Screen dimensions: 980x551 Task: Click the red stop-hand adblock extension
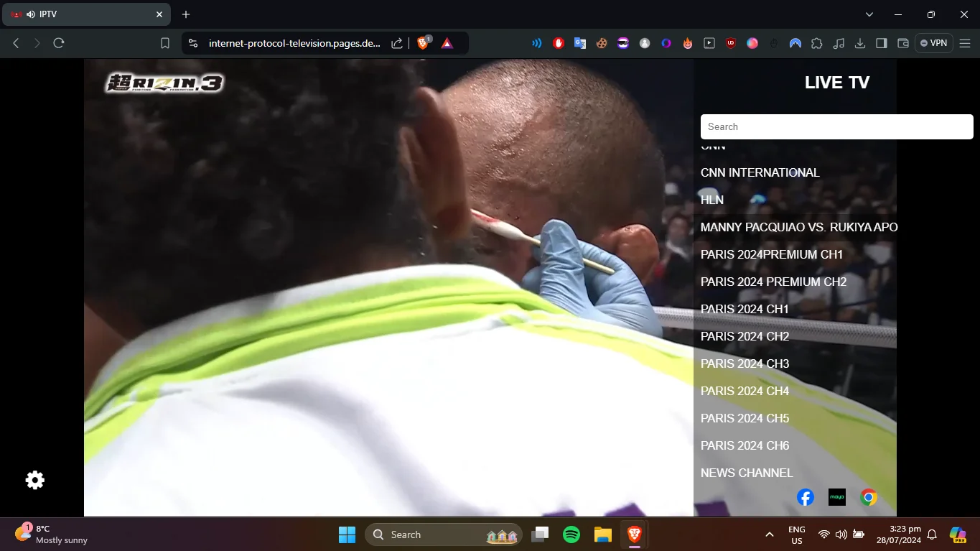[559, 43]
